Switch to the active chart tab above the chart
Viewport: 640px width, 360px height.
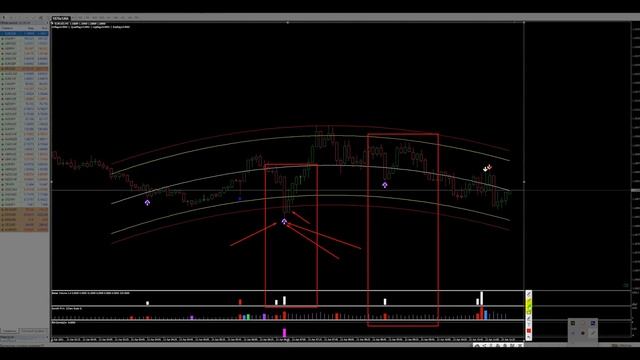[x=61, y=18]
